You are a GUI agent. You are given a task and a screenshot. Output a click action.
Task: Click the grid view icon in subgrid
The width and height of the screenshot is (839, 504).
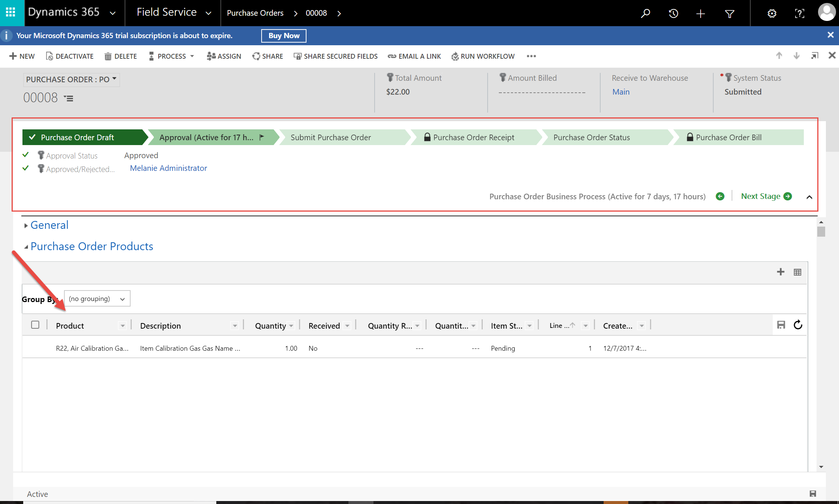(x=797, y=272)
